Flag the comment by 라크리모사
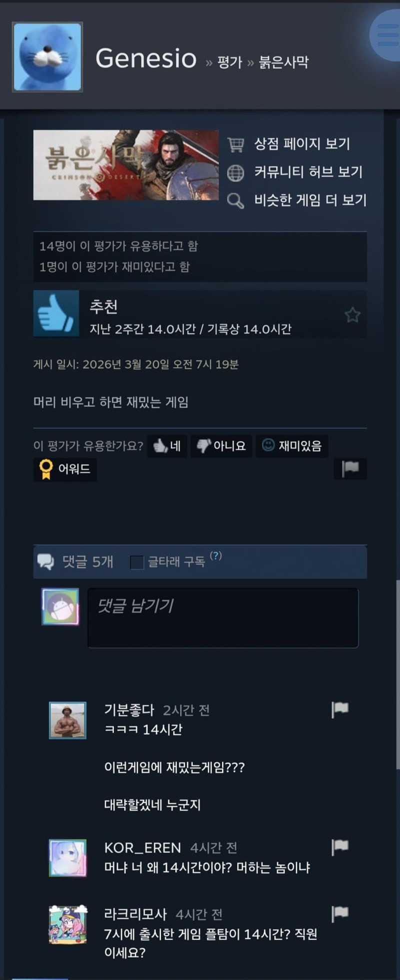The width and height of the screenshot is (400, 980). 340,913
